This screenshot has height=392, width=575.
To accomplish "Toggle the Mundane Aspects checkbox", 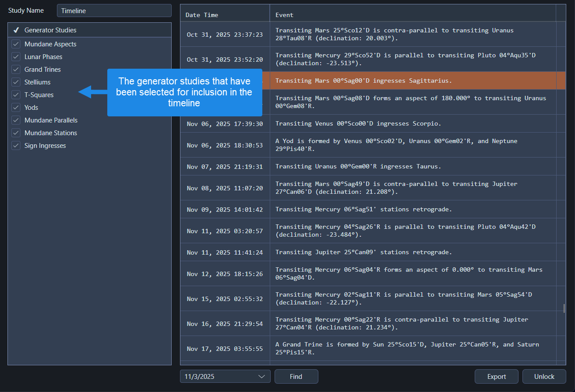I will [16, 44].
